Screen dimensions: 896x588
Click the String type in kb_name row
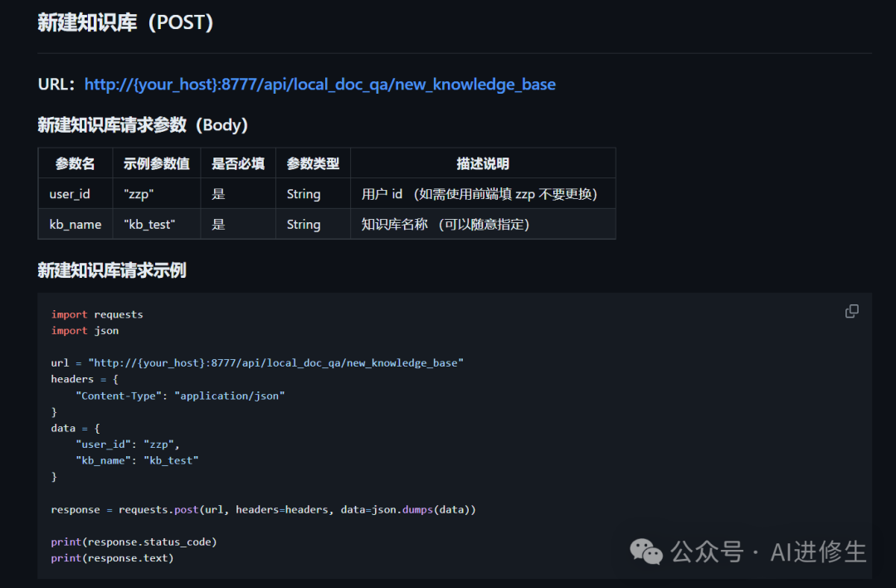(313, 224)
